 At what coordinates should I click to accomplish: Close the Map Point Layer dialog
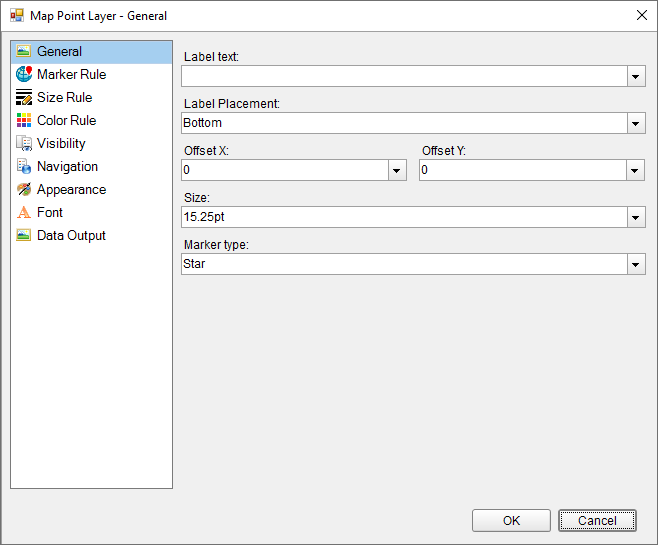(642, 16)
